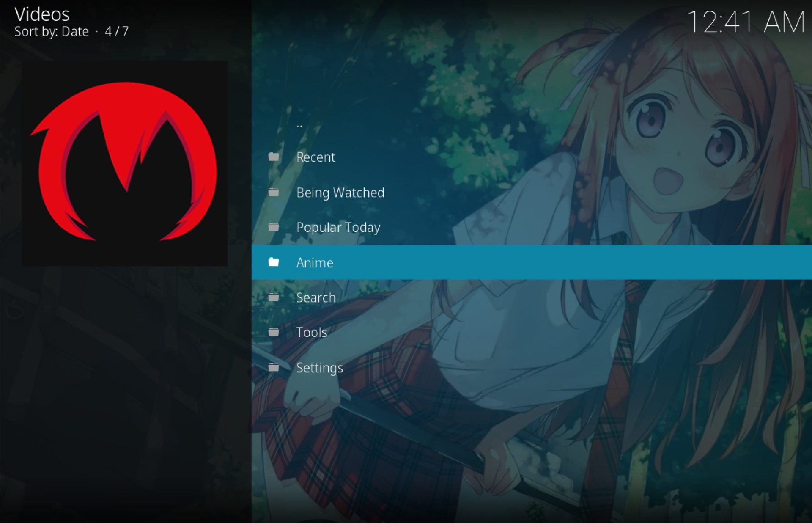Open the 'Search' list entry
Screen dimensions: 812x523
(532, 297)
